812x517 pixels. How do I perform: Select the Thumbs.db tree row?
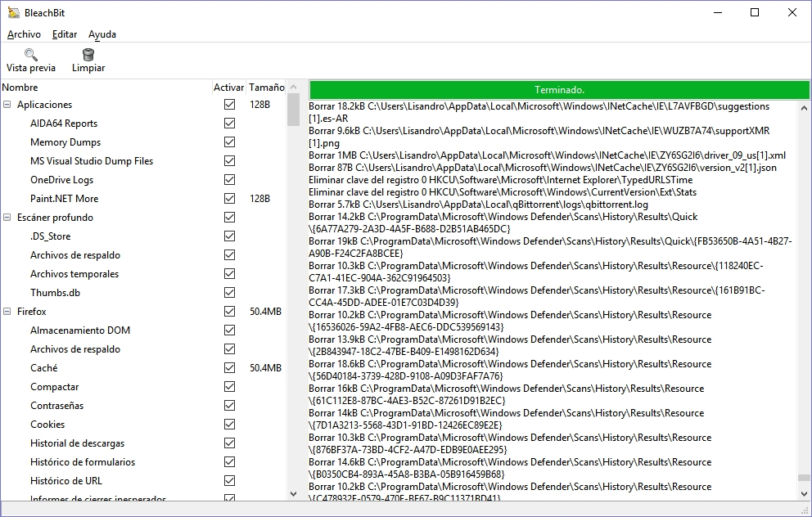coord(143,292)
